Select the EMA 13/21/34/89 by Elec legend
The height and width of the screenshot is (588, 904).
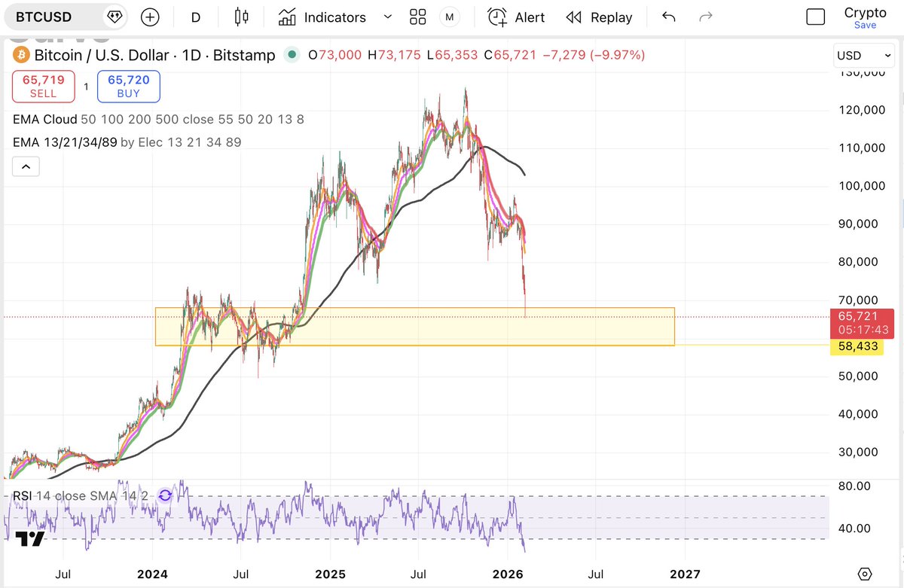(x=127, y=142)
